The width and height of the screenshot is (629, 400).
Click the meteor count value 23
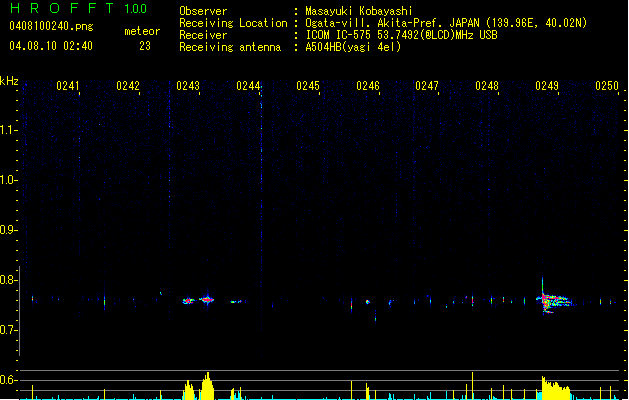pyautogui.click(x=145, y=46)
